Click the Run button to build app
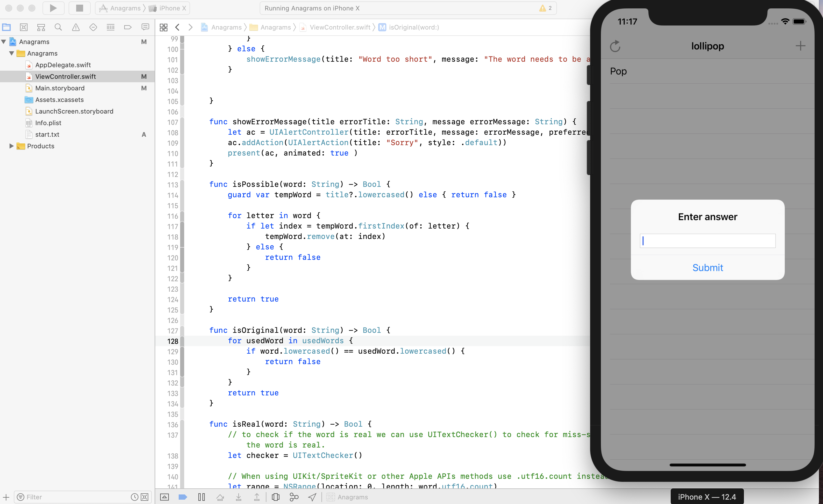The height and width of the screenshot is (504, 823). [x=53, y=8]
